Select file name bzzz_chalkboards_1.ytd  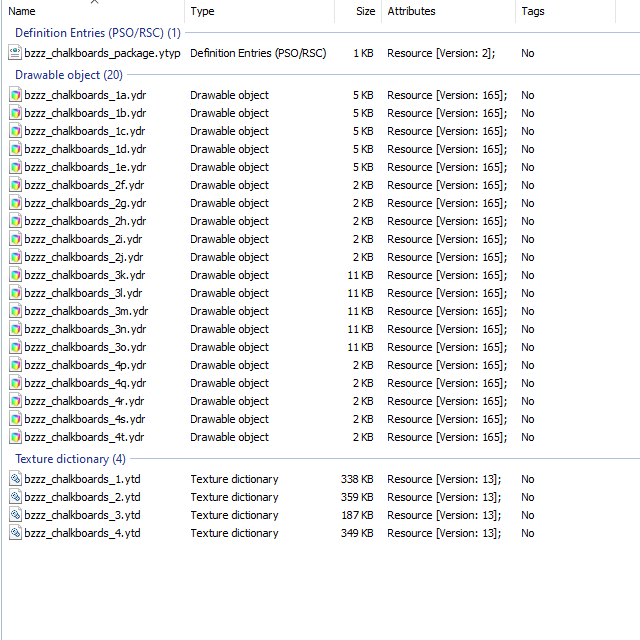pos(82,479)
